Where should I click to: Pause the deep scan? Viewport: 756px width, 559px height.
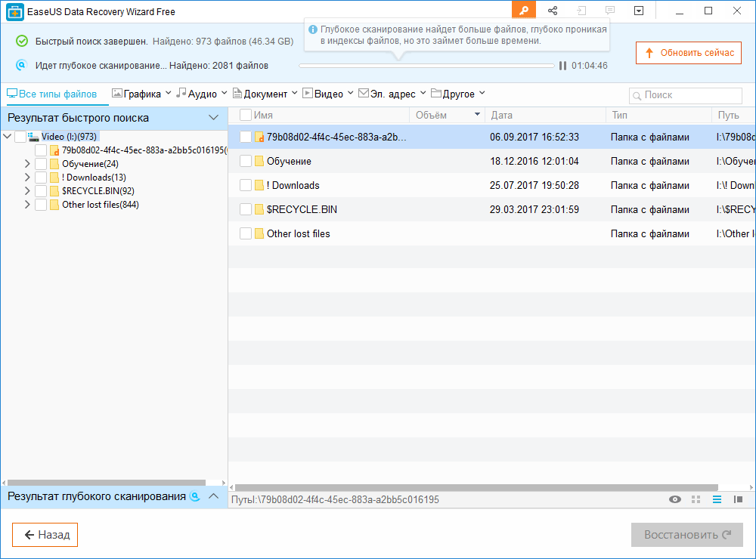click(x=562, y=66)
